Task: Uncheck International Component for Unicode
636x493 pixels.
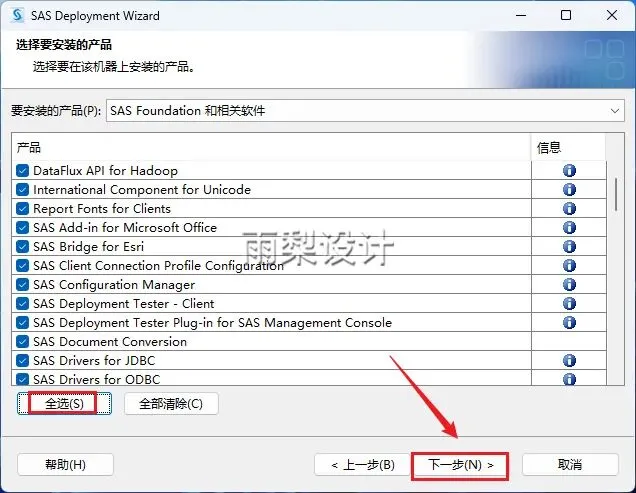Action: coord(22,189)
